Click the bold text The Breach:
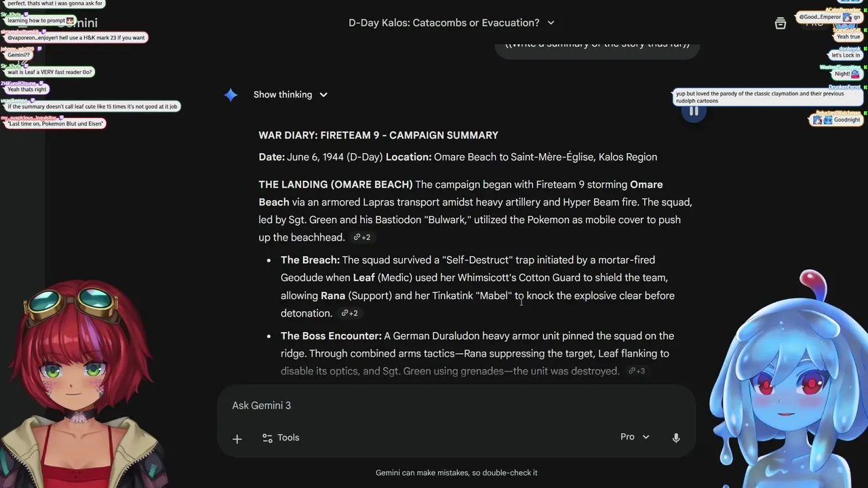Image resolution: width=868 pixels, height=488 pixels. click(x=310, y=260)
